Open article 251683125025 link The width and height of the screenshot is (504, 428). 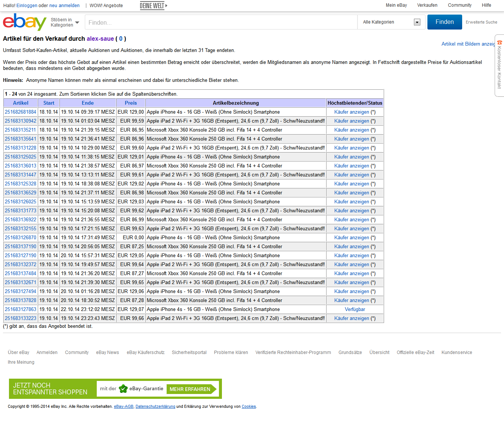pyautogui.click(x=21, y=157)
